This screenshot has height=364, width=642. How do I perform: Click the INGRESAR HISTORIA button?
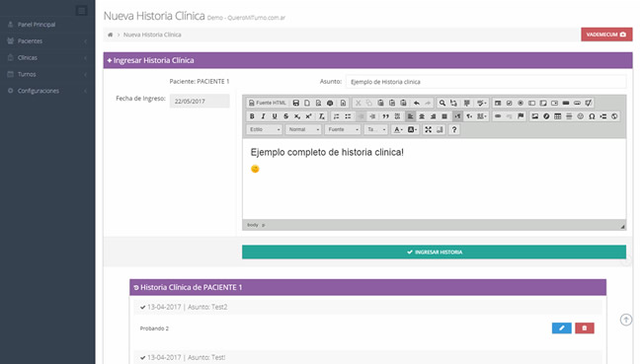click(434, 252)
